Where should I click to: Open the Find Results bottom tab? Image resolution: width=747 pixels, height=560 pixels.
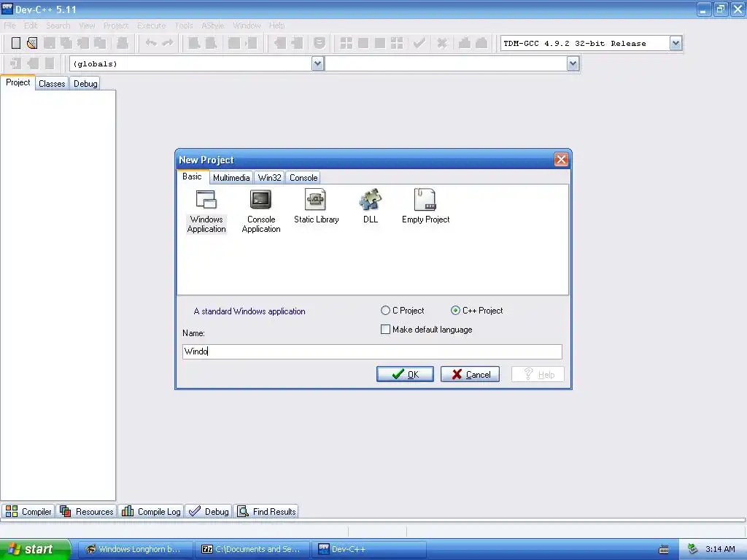(267, 511)
